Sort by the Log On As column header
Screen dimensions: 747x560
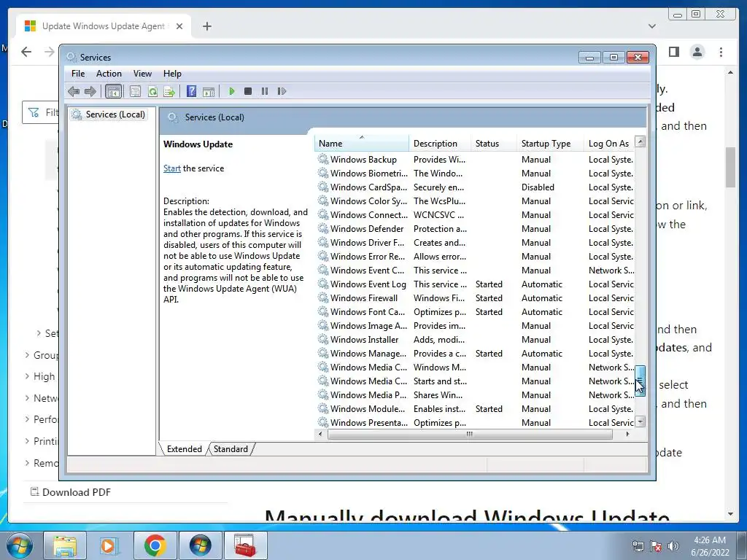pos(610,144)
